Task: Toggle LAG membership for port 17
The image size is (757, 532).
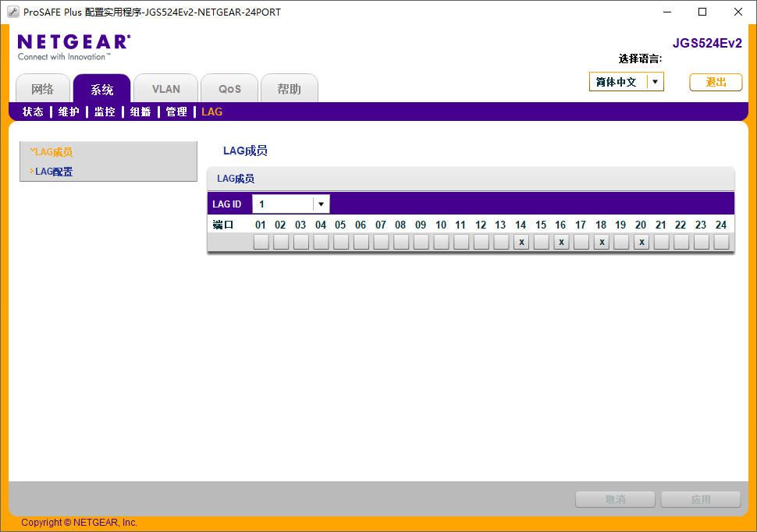Action: (x=581, y=242)
